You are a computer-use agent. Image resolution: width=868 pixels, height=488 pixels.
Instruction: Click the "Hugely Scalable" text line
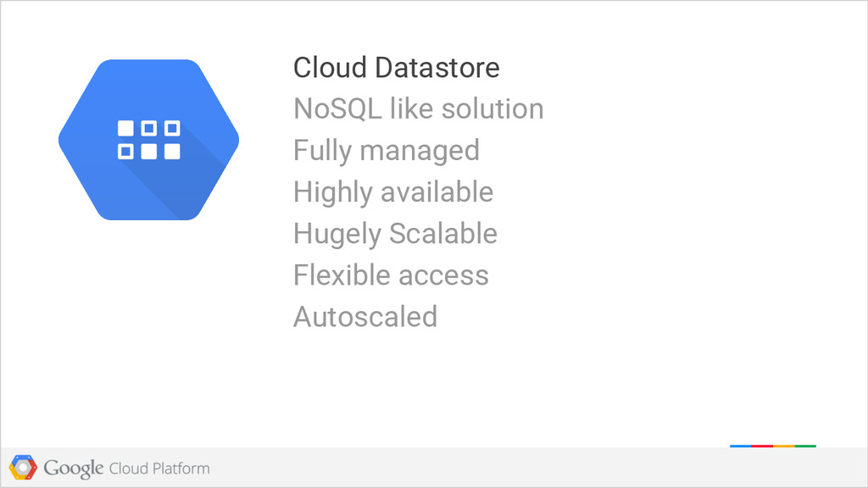(395, 234)
